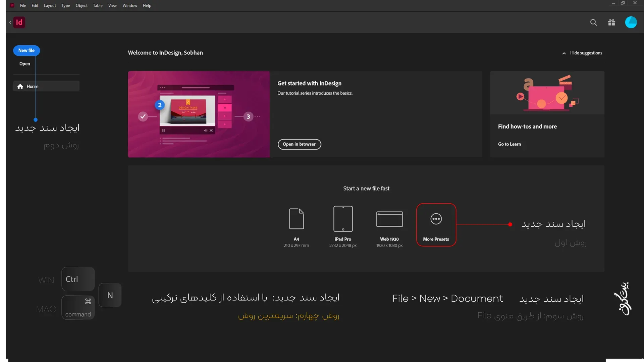This screenshot has width=644, height=362.
Task: Click the Open button in sidebar
Action: point(24,64)
